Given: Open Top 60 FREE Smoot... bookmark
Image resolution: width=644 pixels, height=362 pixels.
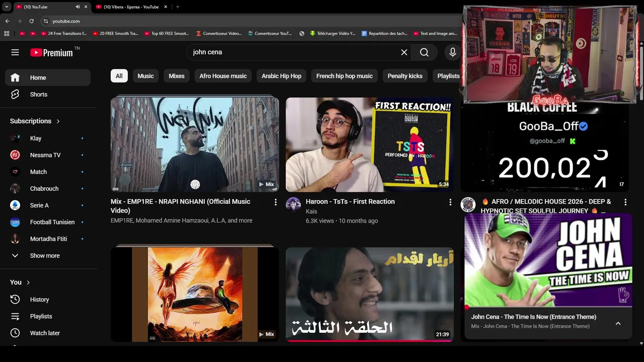Looking at the screenshot, I should pos(167,34).
